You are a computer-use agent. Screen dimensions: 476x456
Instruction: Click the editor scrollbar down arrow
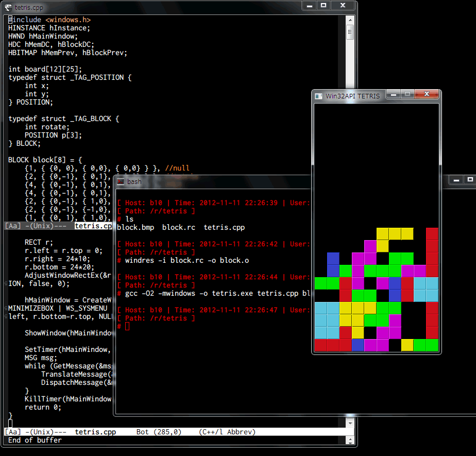pos(350,423)
